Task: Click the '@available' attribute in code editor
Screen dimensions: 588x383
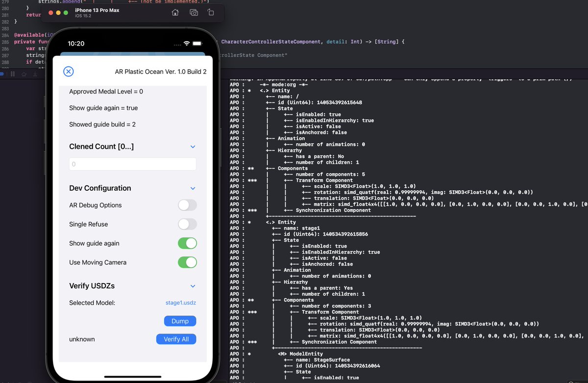Action: click(x=29, y=35)
